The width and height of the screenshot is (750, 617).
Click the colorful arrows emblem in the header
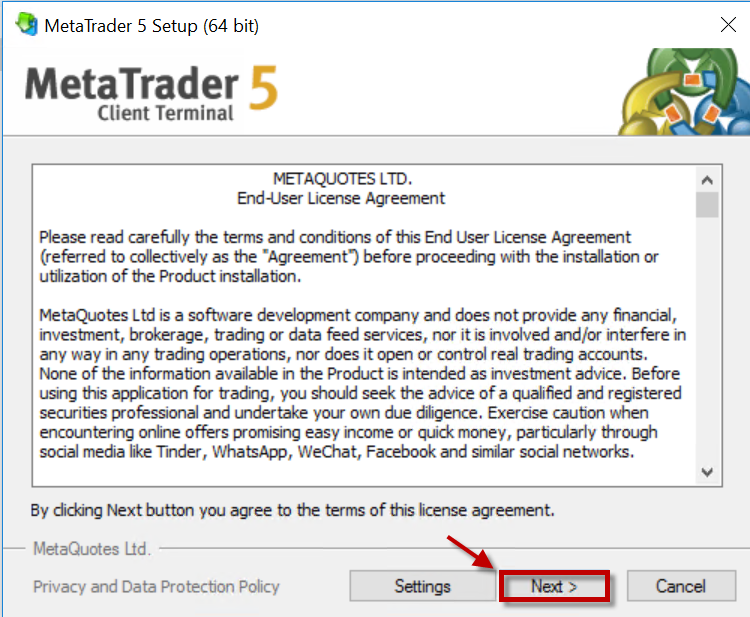684,91
